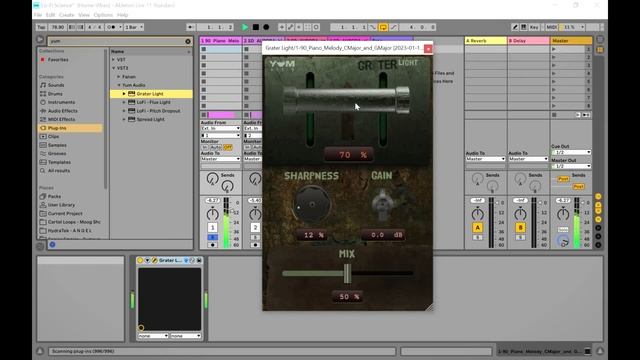
Task: Open the Master Out dropdown
Action: tap(571, 166)
